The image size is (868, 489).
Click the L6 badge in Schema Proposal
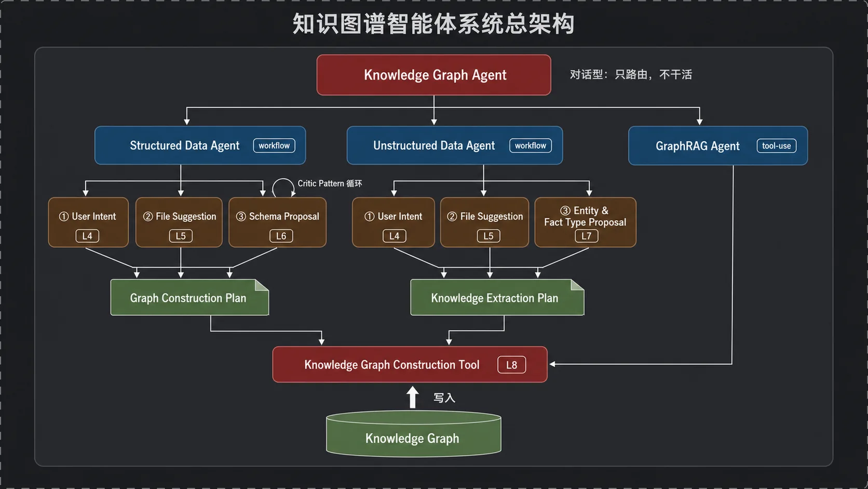pos(281,236)
